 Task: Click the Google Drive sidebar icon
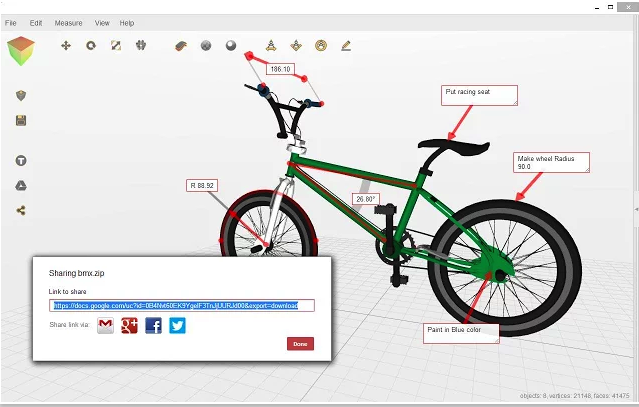point(21,186)
